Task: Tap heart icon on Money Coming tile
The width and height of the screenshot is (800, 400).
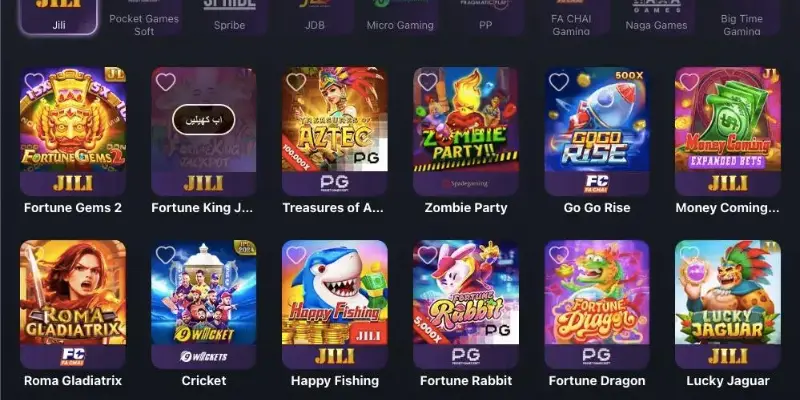Action: (x=689, y=82)
